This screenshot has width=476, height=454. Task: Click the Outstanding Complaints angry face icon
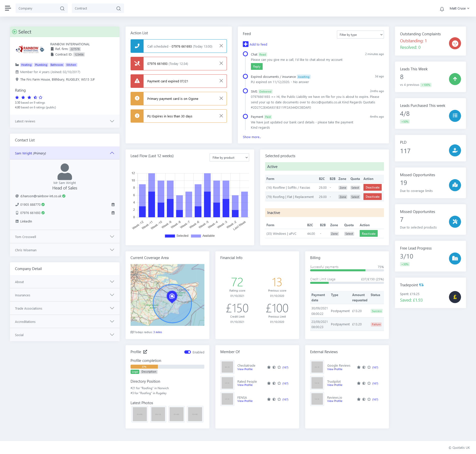tap(455, 43)
